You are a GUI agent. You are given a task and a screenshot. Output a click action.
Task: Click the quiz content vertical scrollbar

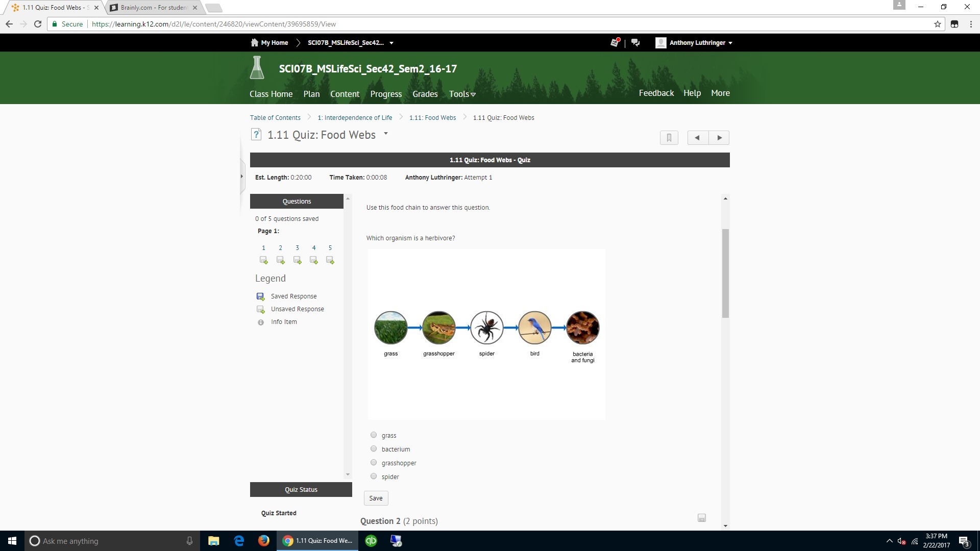(x=725, y=273)
